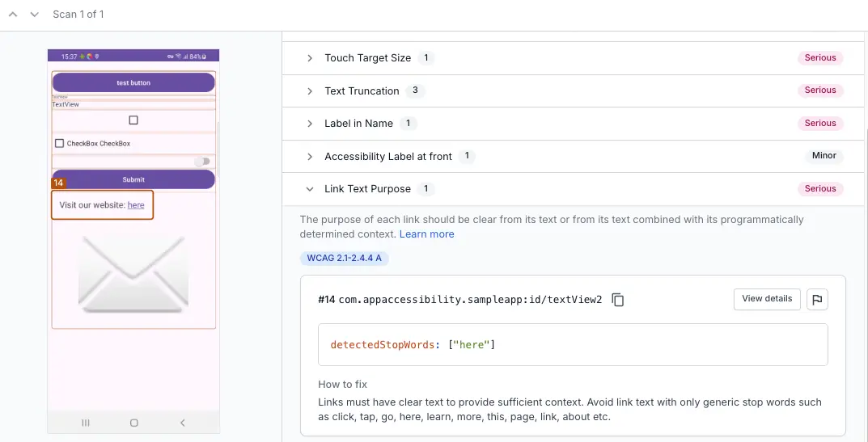Tap the Android home navigation icon
Image resolution: width=868 pixels, height=442 pixels.
(x=134, y=423)
